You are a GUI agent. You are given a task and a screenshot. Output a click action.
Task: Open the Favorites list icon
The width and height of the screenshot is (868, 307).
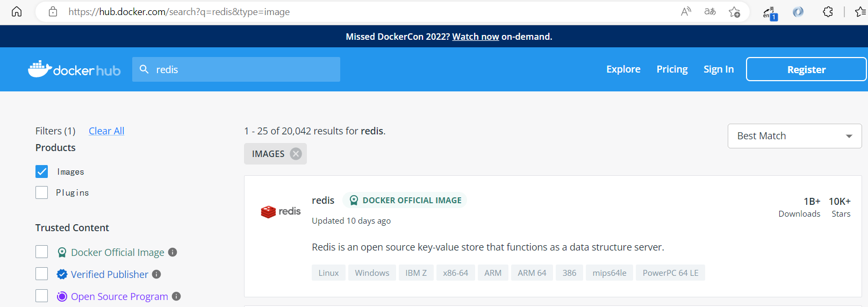click(860, 11)
